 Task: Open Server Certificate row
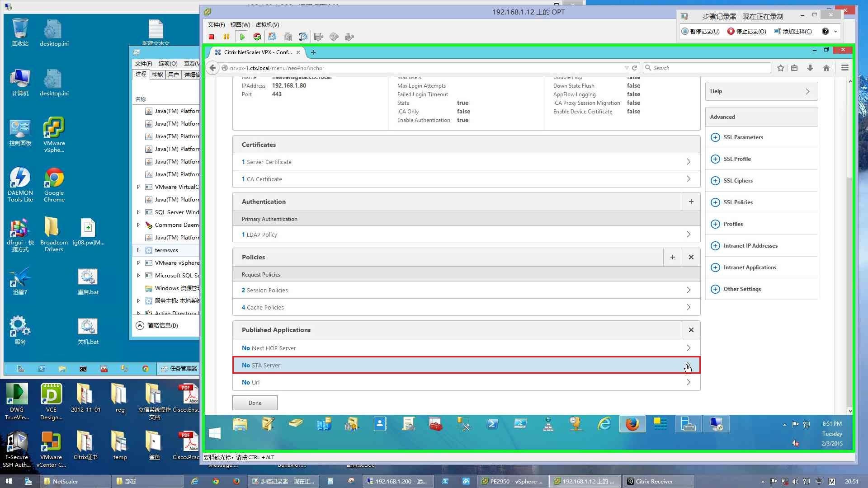[466, 162]
